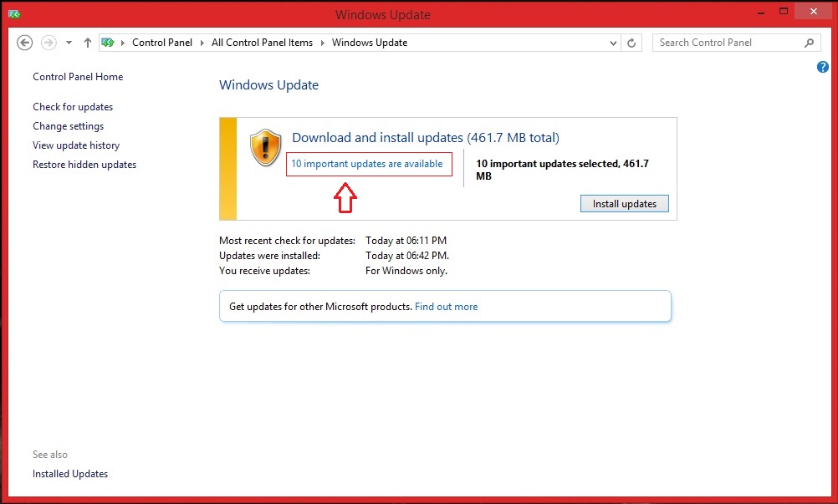Click the Control Panel icon in the address bar

(108, 42)
